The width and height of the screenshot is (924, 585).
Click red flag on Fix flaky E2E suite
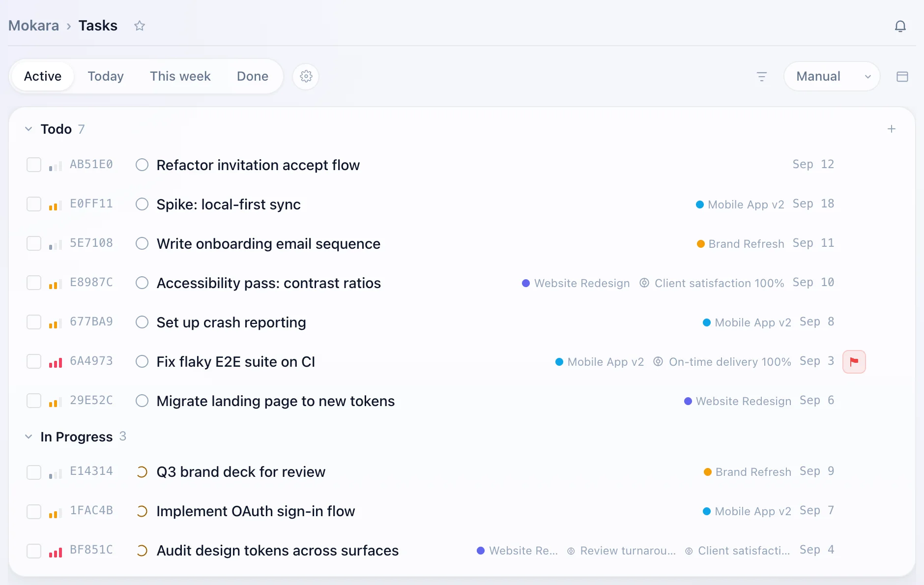coord(854,361)
